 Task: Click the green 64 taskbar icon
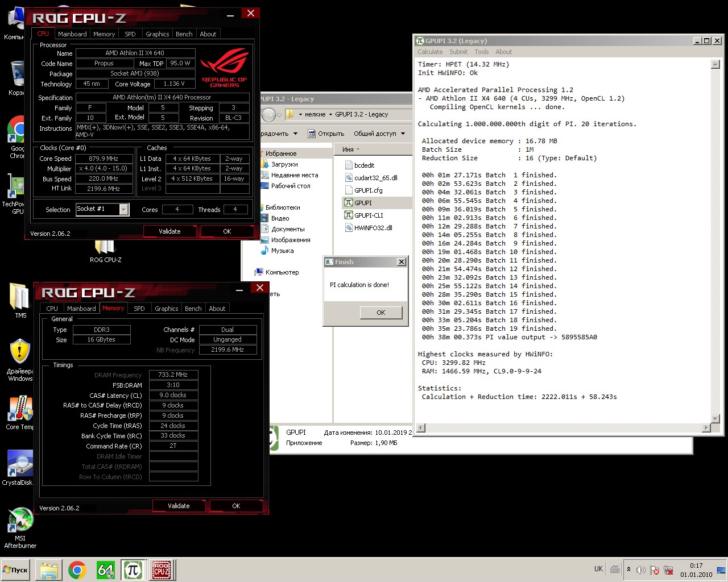pyautogui.click(x=106, y=569)
